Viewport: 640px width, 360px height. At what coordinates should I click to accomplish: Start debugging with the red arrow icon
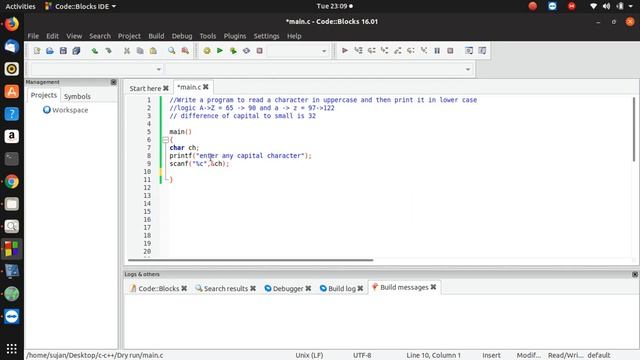pos(345,51)
